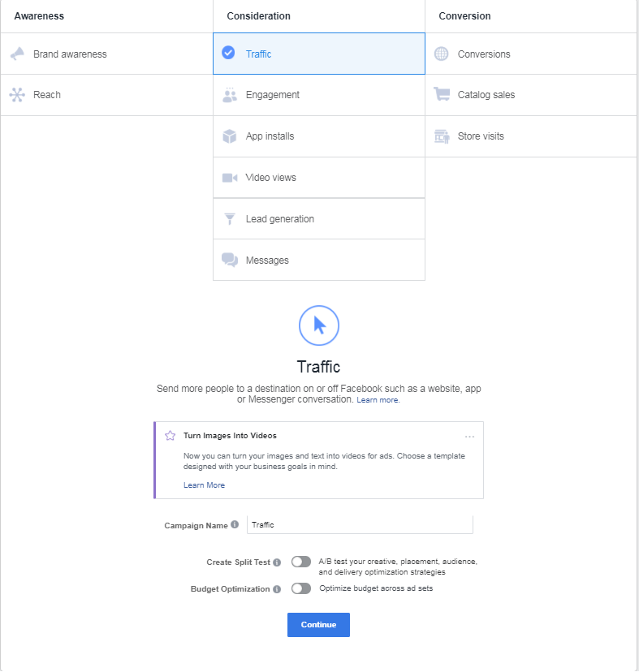The width and height of the screenshot is (639, 672).
Task: Choose the Store visits objective
Action: pos(531,136)
